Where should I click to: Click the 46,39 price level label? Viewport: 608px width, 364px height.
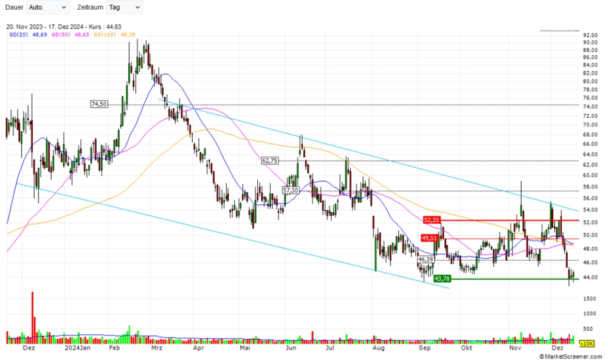426,259
